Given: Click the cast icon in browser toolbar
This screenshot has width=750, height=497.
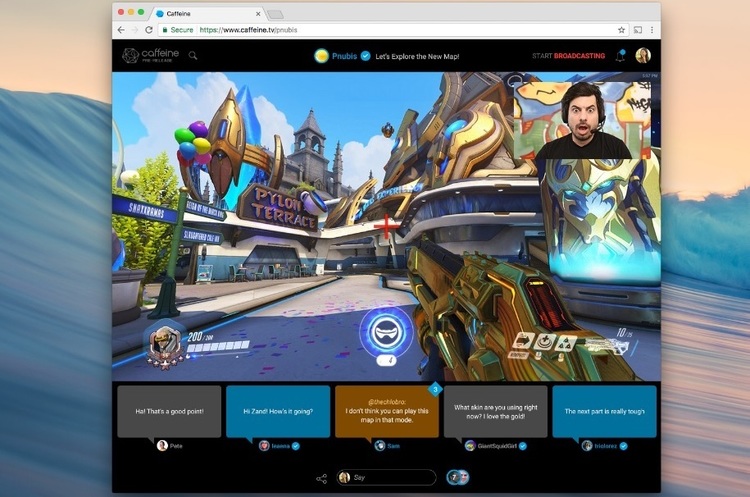Looking at the screenshot, I should coord(638,30).
